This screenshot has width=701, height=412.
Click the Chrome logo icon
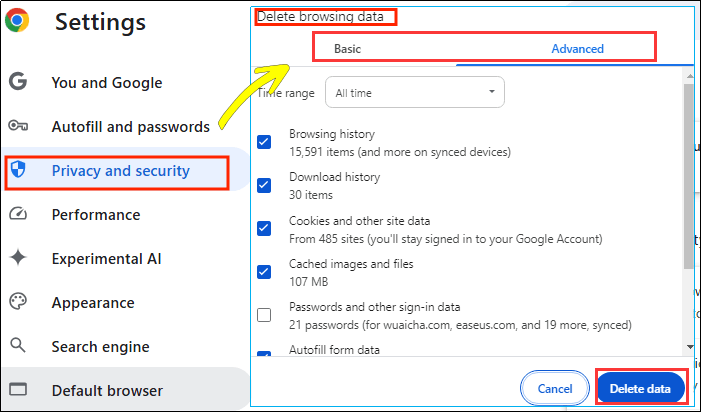[x=17, y=20]
